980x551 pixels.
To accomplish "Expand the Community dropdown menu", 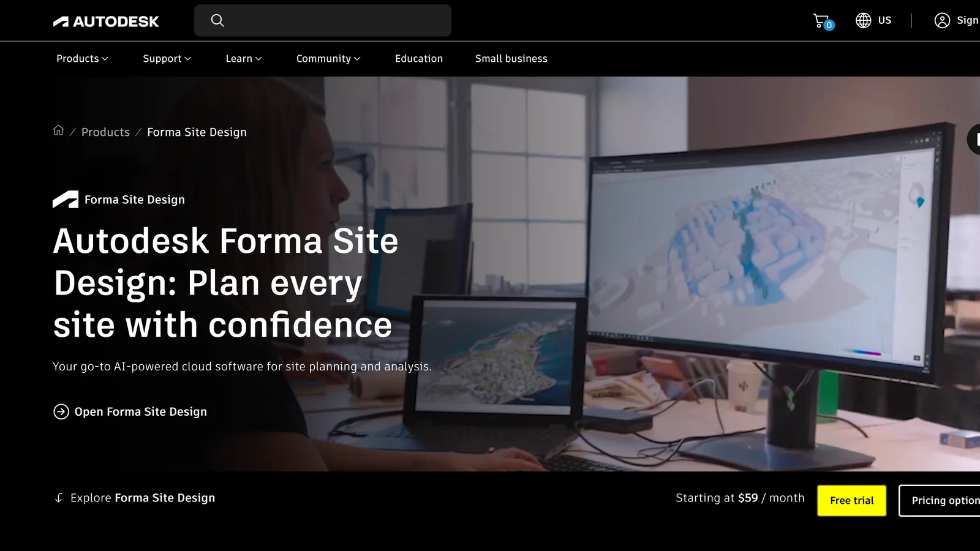I will [328, 59].
